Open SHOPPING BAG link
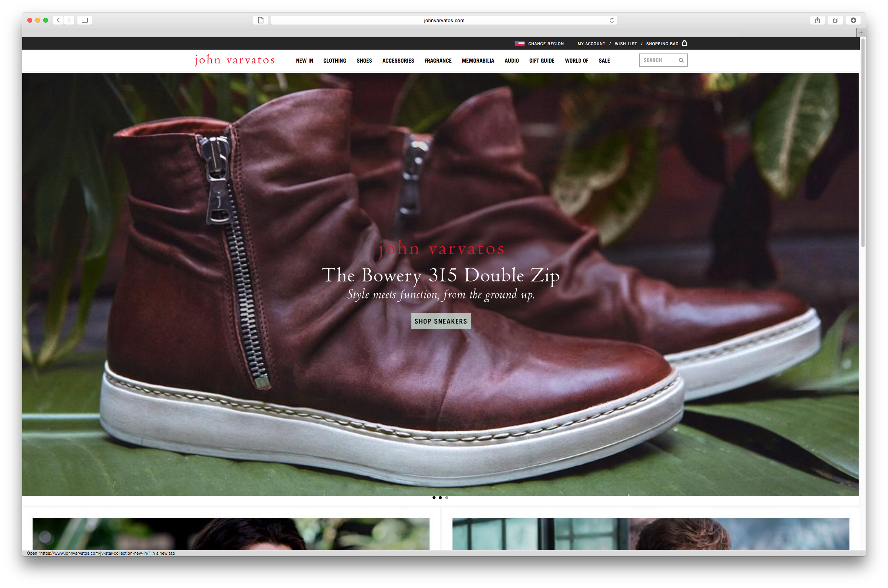Screen dimensions: 888x588 [x=662, y=44]
